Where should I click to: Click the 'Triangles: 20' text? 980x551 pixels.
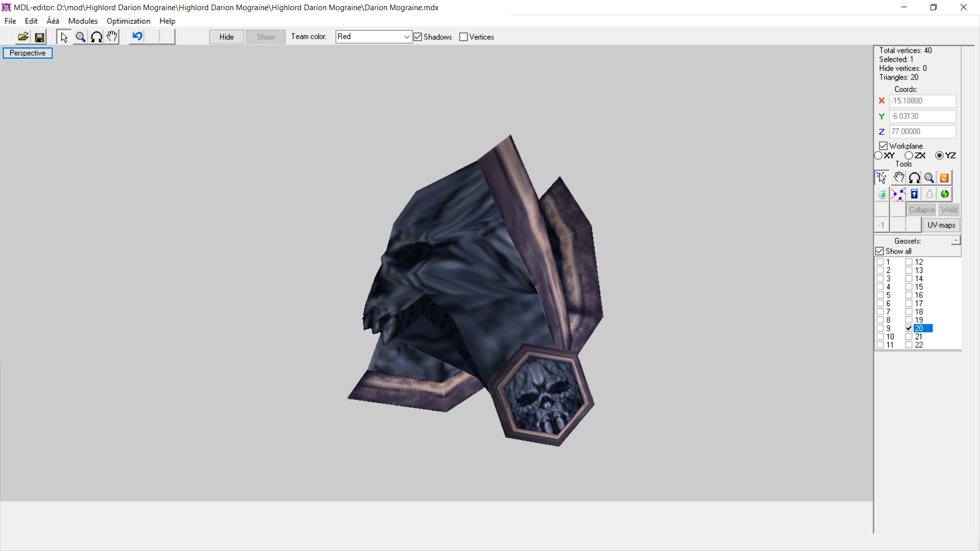[x=898, y=78]
